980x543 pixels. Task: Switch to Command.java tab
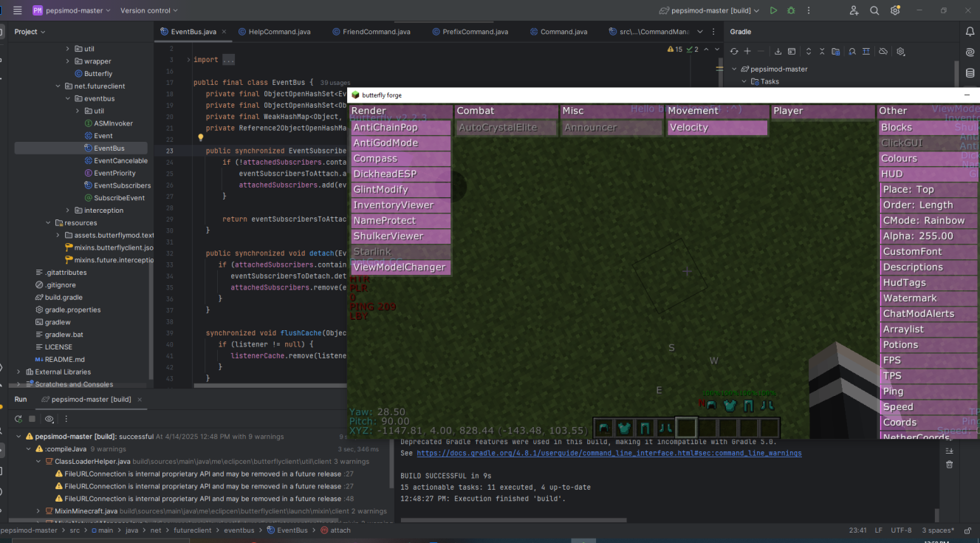[558, 32]
